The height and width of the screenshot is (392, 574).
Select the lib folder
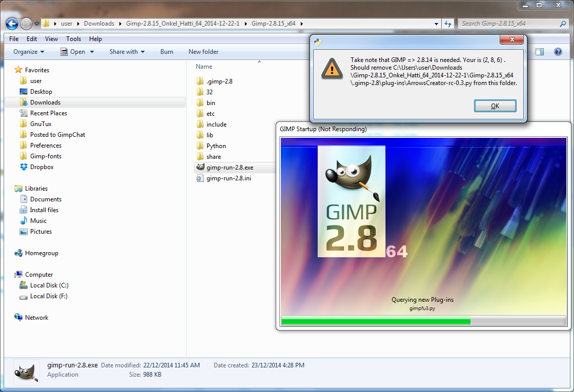[210, 135]
